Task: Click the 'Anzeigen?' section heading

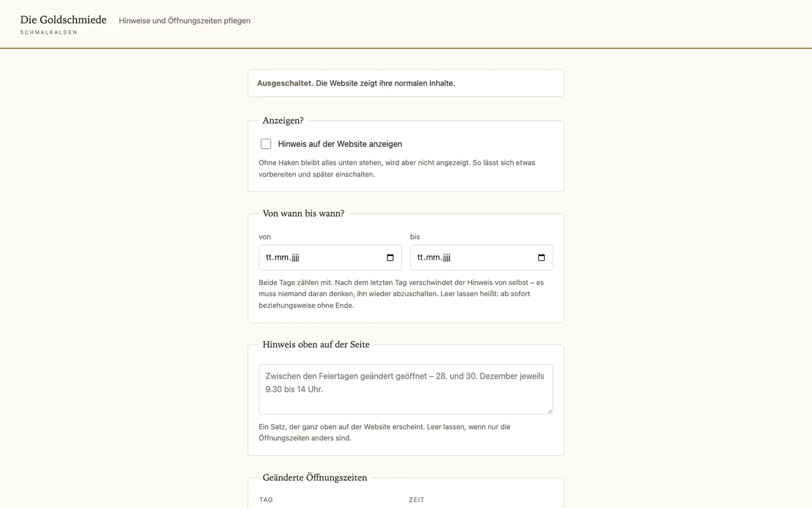Action: click(x=283, y=121)
